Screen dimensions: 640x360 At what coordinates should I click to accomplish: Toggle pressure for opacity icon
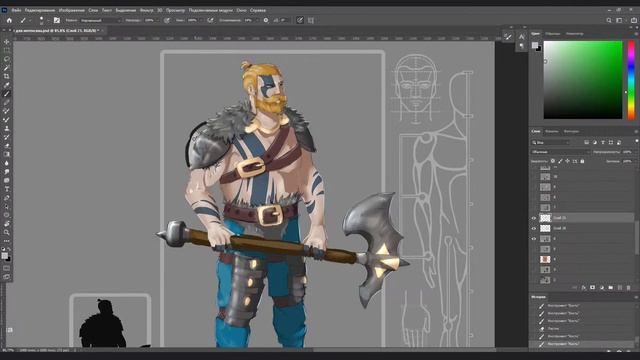[x=167, y=20]
